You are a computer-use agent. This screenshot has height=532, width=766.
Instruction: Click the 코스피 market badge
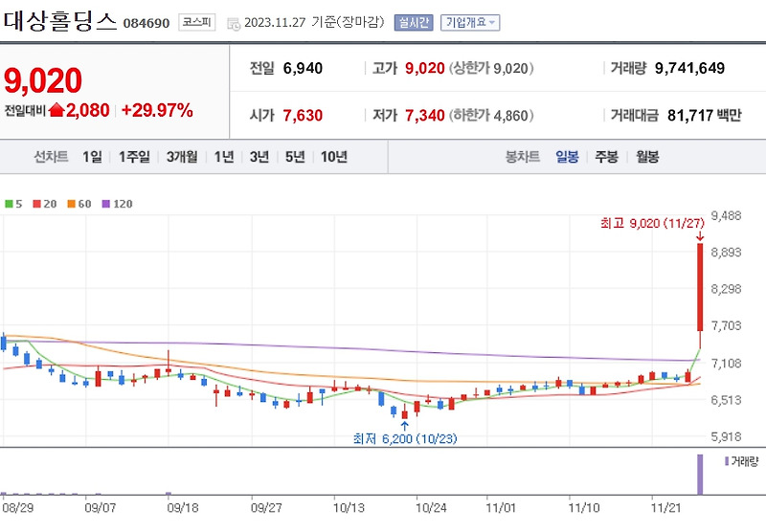(x=197, y=22)
